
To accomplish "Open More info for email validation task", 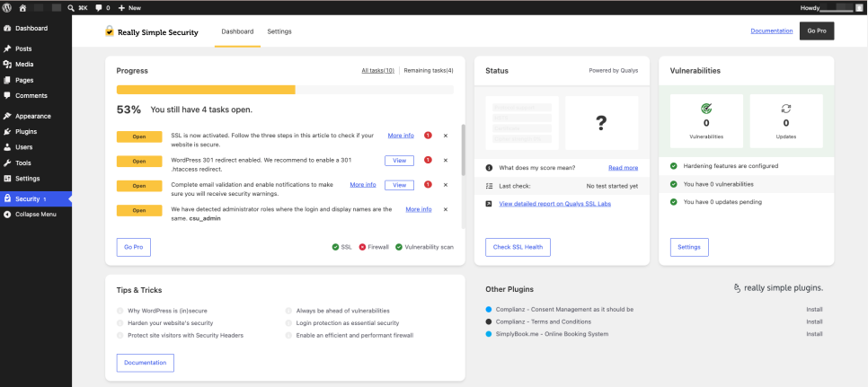I will (363, 185).
